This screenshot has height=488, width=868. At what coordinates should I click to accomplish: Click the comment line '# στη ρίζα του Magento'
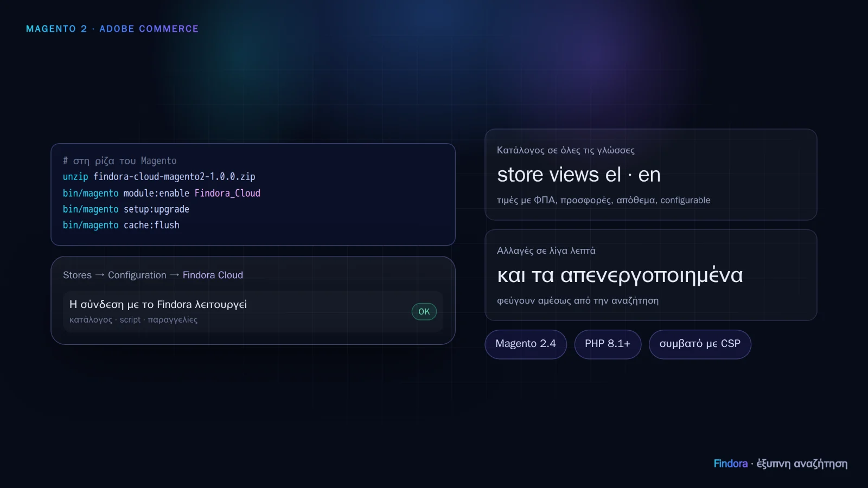pos(120,161)
